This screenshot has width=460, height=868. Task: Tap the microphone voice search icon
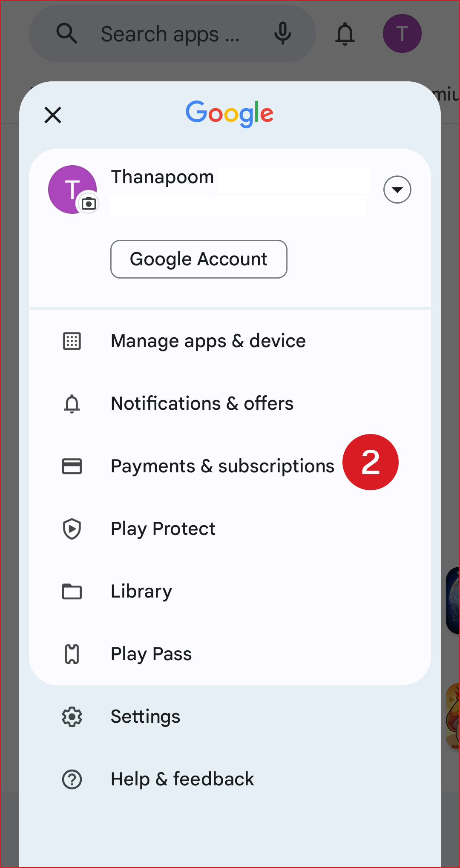click(x=282, y=34)
